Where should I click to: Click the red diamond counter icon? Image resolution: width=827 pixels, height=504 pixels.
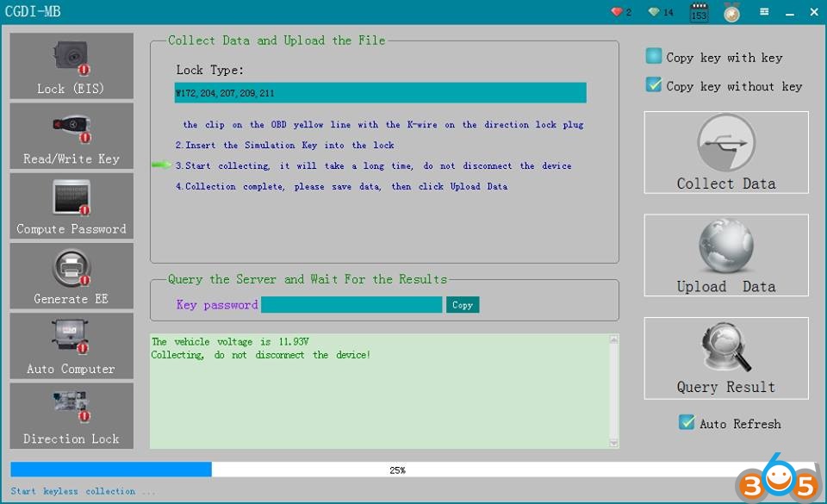pos(616,12)
